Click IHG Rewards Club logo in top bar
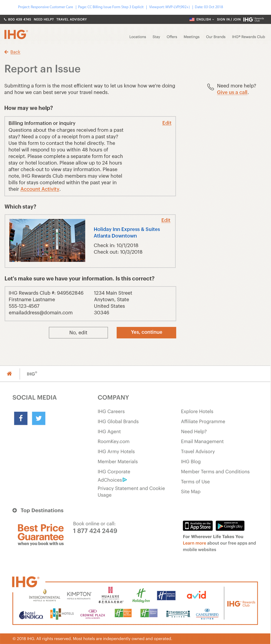The height and width of the screenshot is (644, 271). [x=254, y=19]
